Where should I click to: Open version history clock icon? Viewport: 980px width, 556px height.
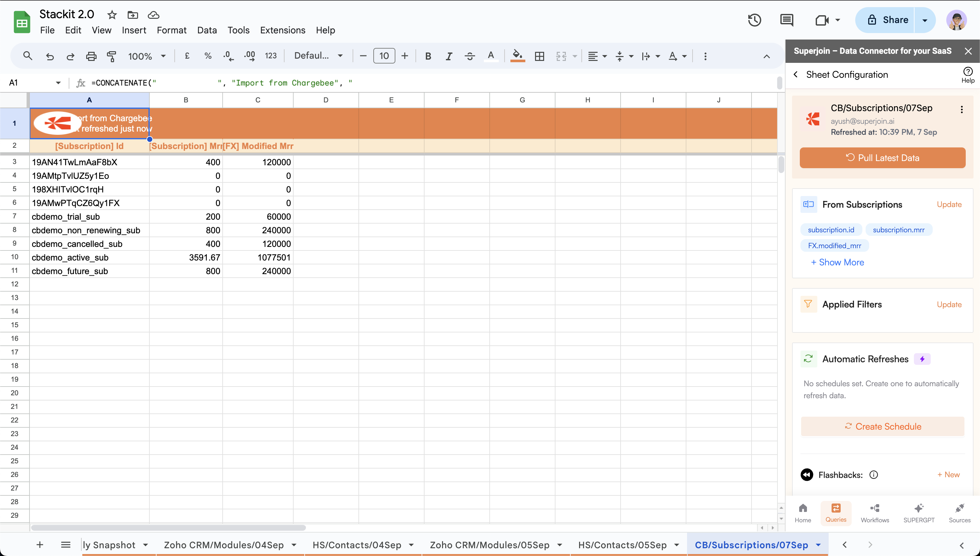click(754, 20)
